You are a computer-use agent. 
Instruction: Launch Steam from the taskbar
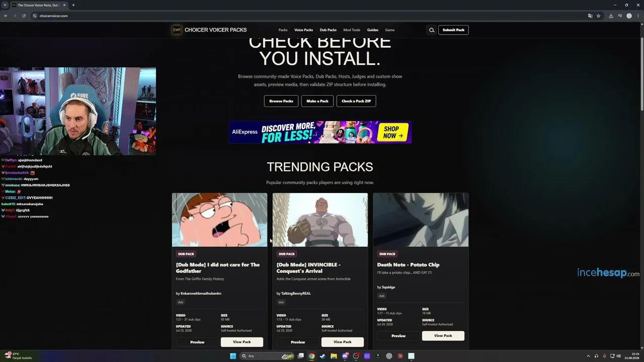323,356
